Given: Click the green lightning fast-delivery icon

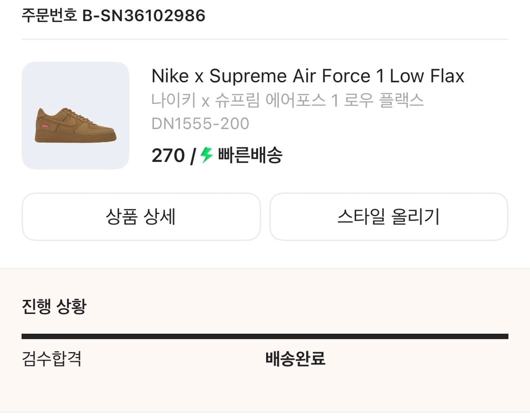Looking at the screenshot, I should pyautogui.click(x=206, y=156).
